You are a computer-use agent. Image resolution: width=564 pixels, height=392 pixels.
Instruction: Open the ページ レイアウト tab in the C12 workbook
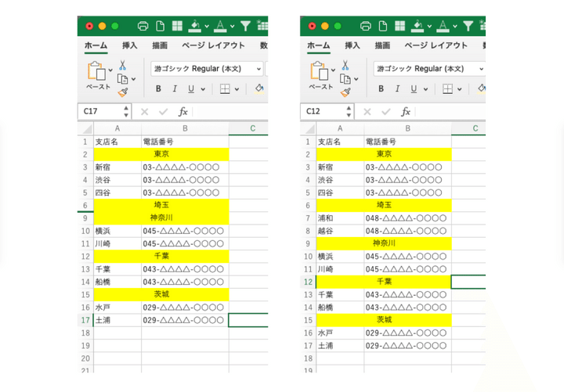click(x=436, y=45)
